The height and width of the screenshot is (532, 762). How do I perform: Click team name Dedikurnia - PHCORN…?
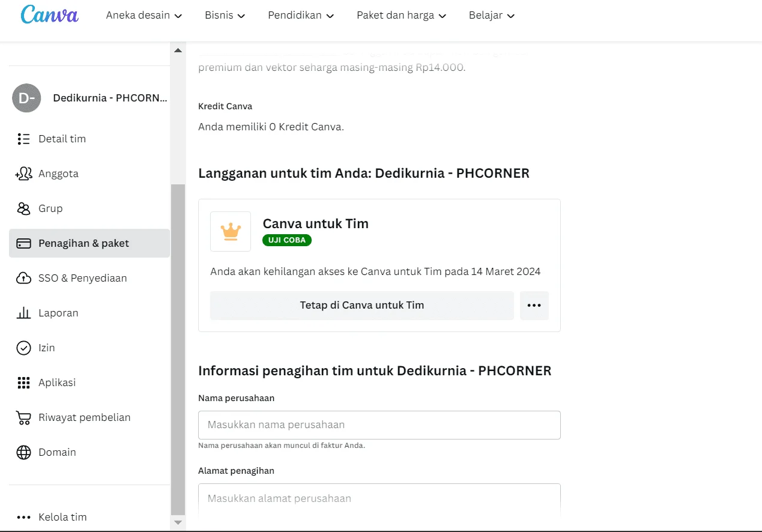[110, 98]
